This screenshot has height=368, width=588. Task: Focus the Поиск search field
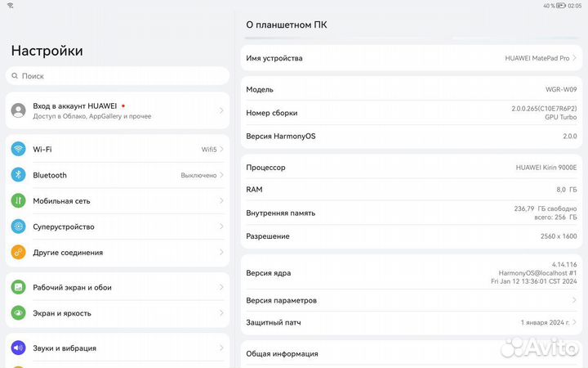click(122, 76)
